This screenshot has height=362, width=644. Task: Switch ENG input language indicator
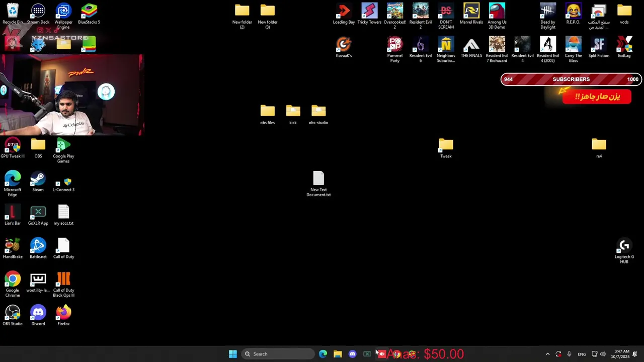point(582,354)
